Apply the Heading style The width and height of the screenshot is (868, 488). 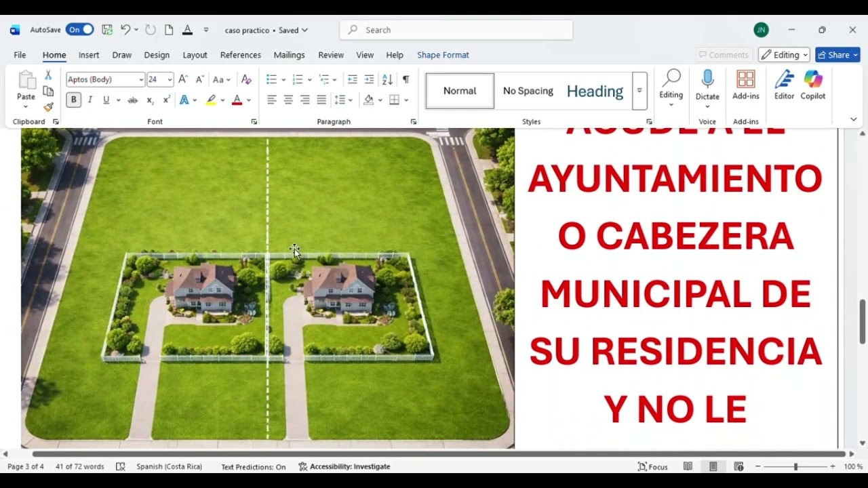pos(595,91)
